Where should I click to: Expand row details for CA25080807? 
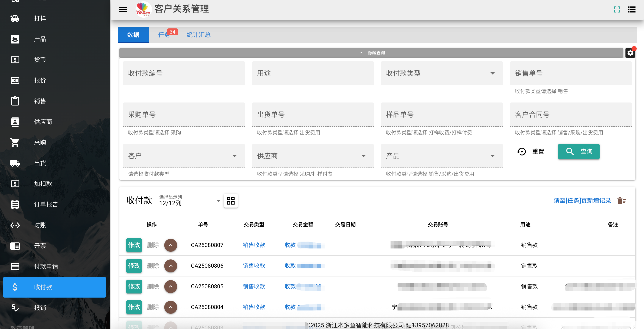click(170, 245)
